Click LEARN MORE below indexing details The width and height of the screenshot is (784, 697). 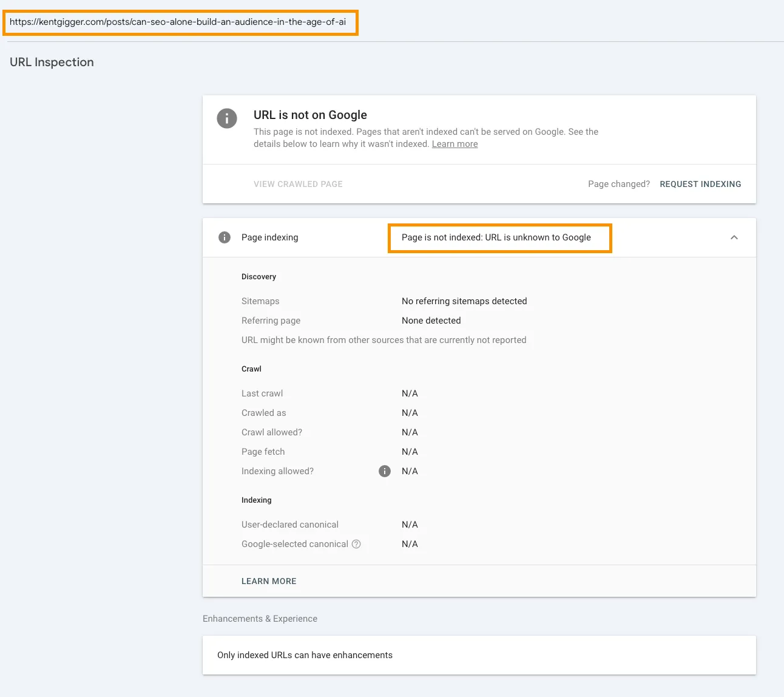(269, 581)
